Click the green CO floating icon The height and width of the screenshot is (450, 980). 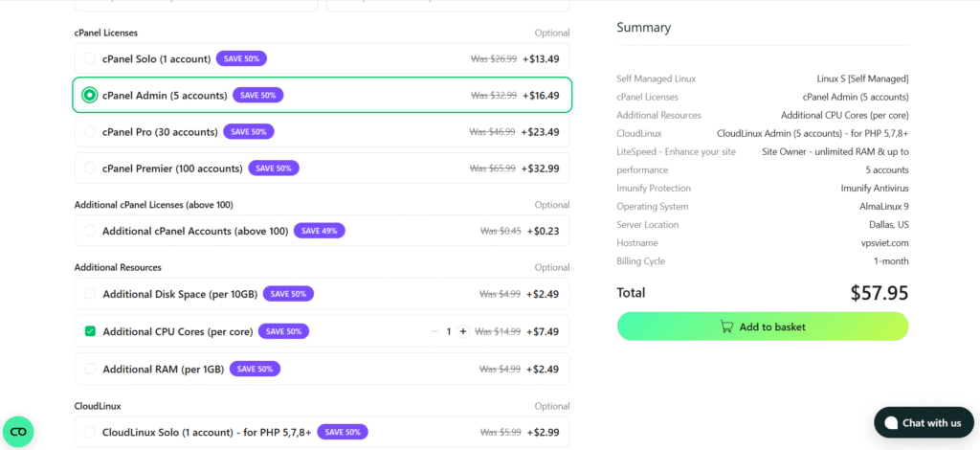click(18, 432)
